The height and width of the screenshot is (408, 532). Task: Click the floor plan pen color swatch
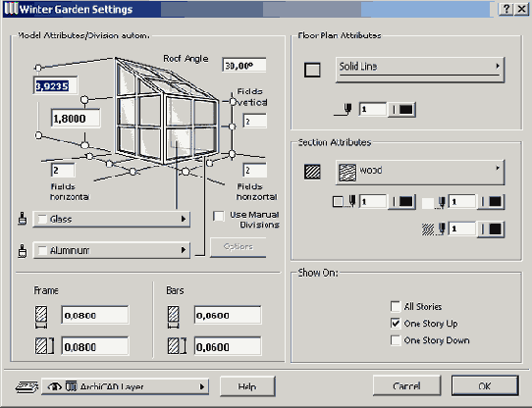coord(402,110)
